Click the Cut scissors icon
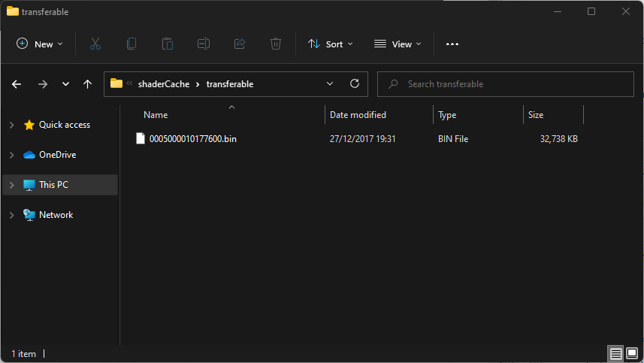 pyautogui.click(x=95, y=44)
